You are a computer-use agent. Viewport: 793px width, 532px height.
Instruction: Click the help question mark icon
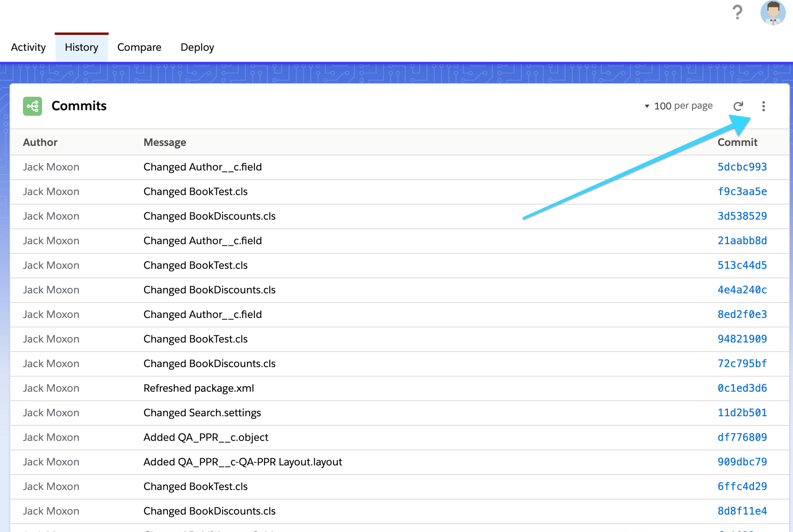(737, 12)
